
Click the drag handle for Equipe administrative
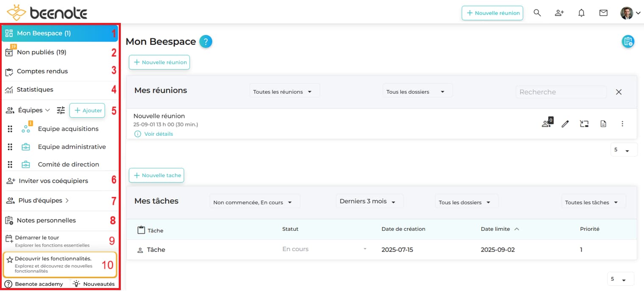click(10, 147)
